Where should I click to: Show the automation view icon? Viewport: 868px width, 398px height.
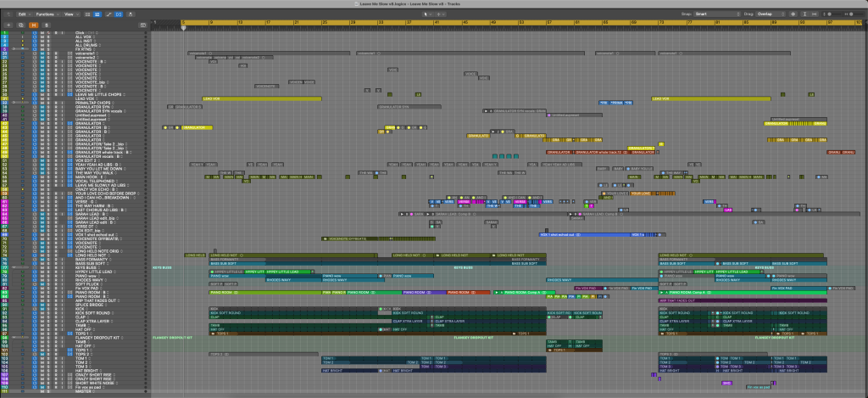111,14
